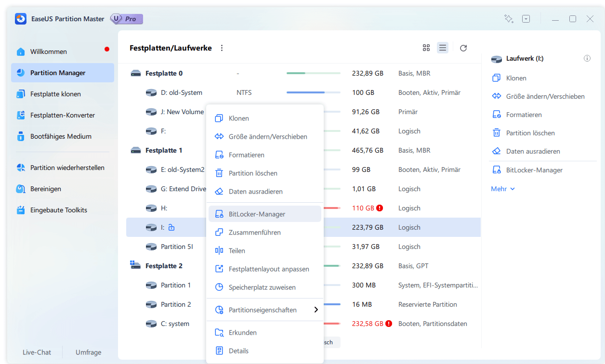Screen dimensions: 605x364
Task: Click Formatieren in the right panel
Action: (x=517, y=115)
